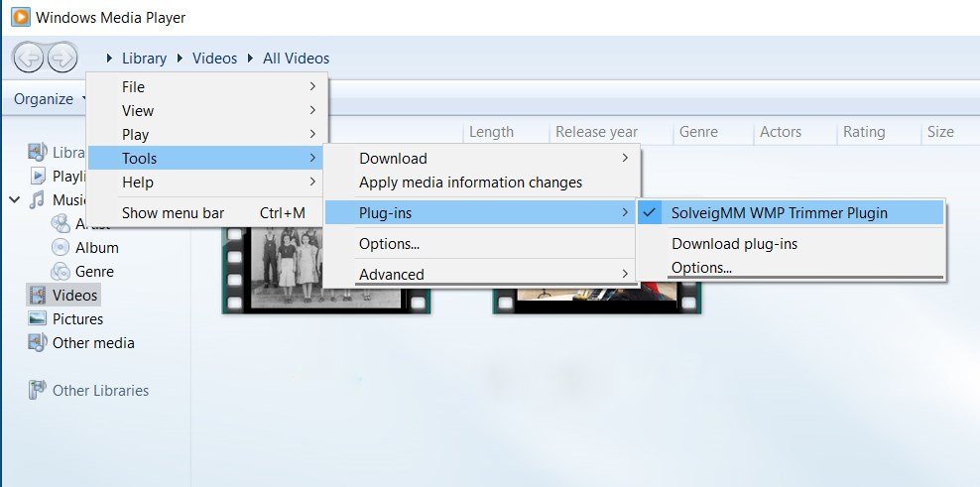Choose Apply media information changes

pos(482,183)
